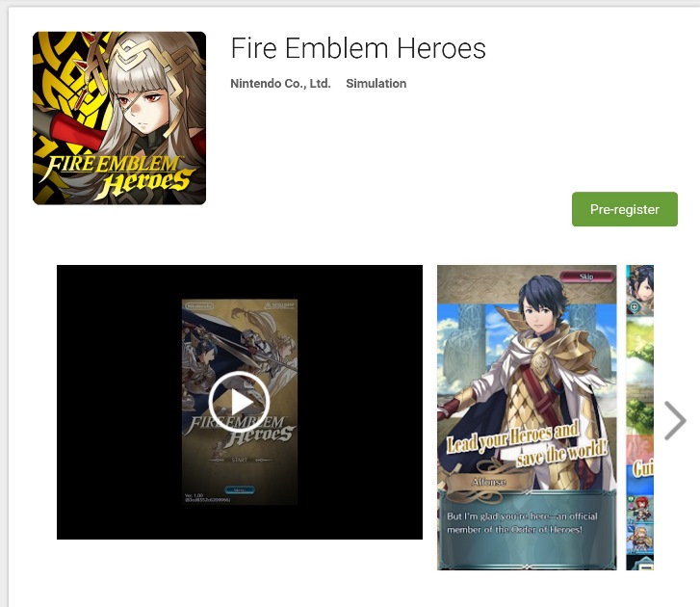Viewport: 700px width, 607px height.
Task: Click the dialogue box mentioning Order of Heroes
Action: coord(527,529)
